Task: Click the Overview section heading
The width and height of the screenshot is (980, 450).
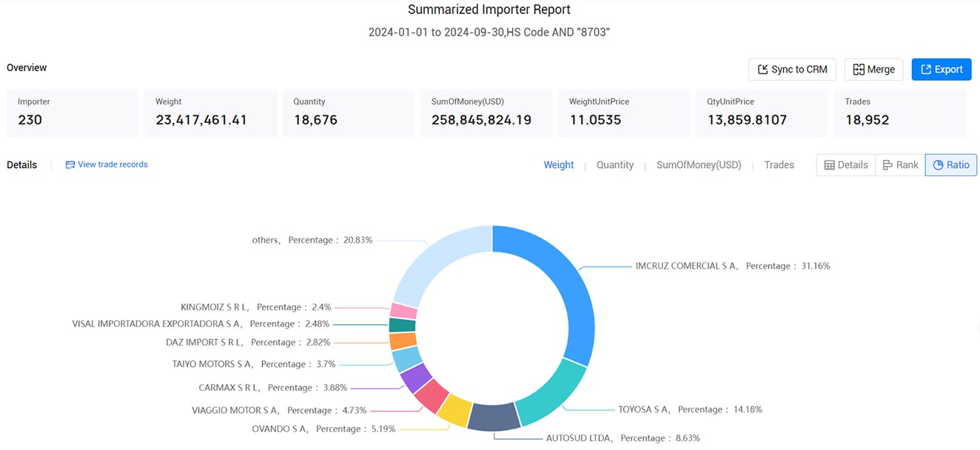Action: tap(27, 67)
